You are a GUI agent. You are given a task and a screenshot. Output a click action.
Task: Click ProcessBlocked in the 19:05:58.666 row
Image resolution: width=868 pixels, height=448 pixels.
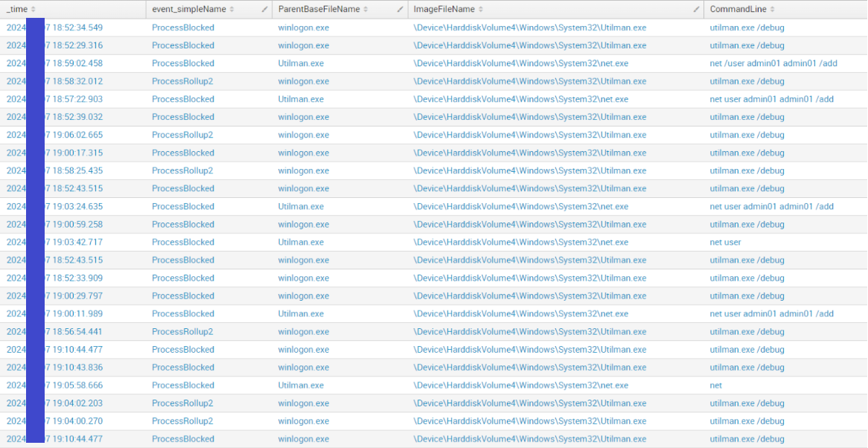coord(182,385)
